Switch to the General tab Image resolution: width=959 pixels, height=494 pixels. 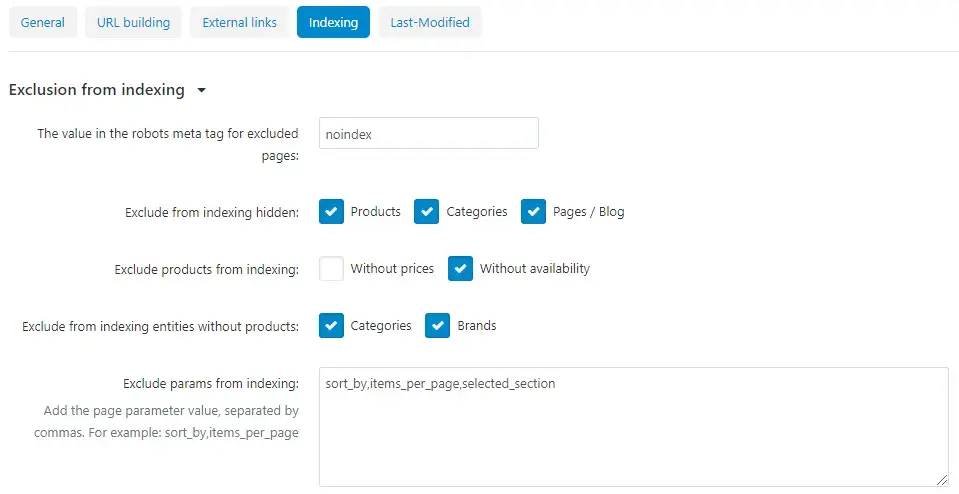[x=42, y=22]
